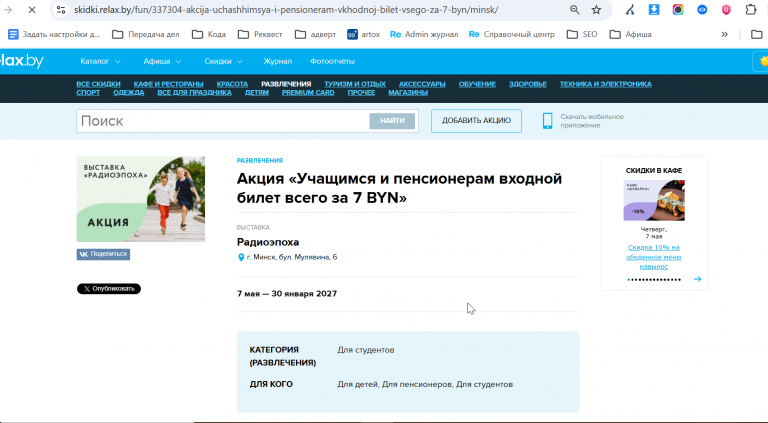Show more bookmarks with the double chevron
Screen dimensions: 768x423
point(724,34)
